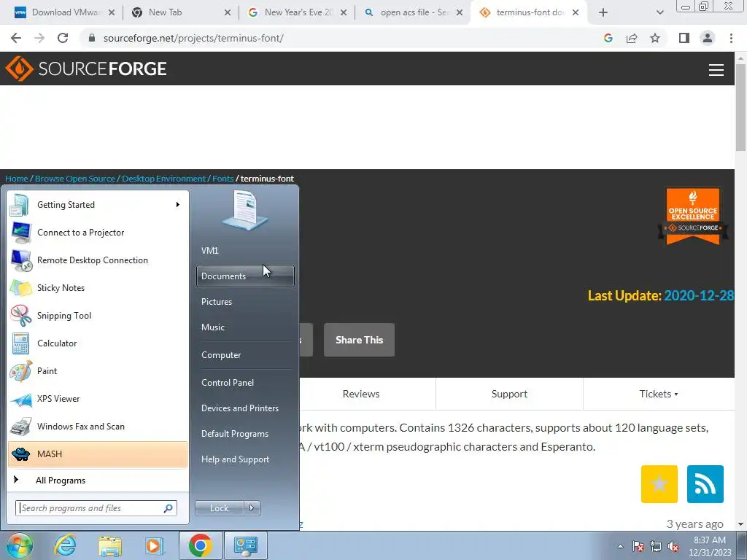Launch Calculator from Start menu
747x560 pixels.
click(98, 343)
